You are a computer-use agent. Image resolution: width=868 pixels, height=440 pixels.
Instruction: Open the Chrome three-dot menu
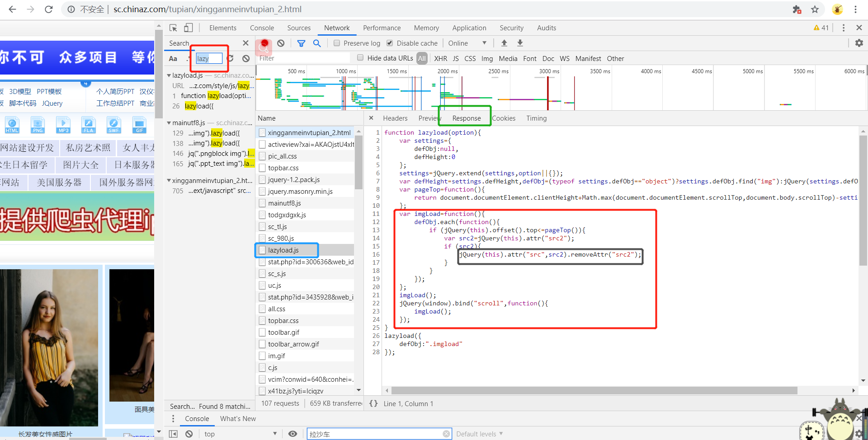coord(855,9)
